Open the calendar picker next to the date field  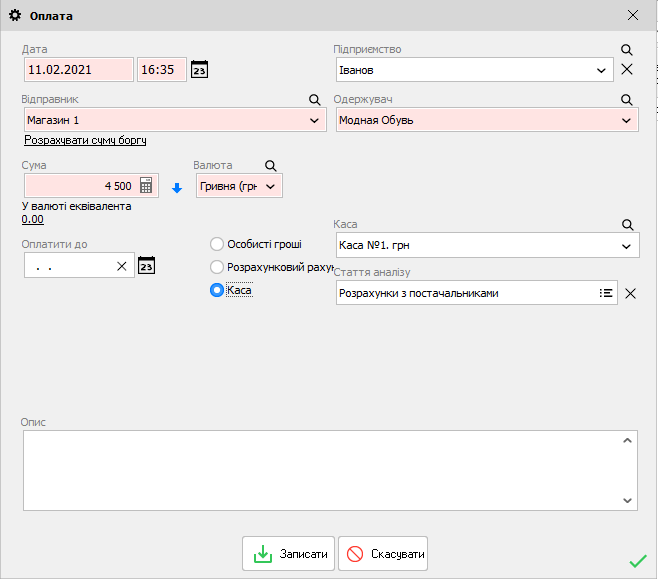pyautogui.click(x=200, y=70)
